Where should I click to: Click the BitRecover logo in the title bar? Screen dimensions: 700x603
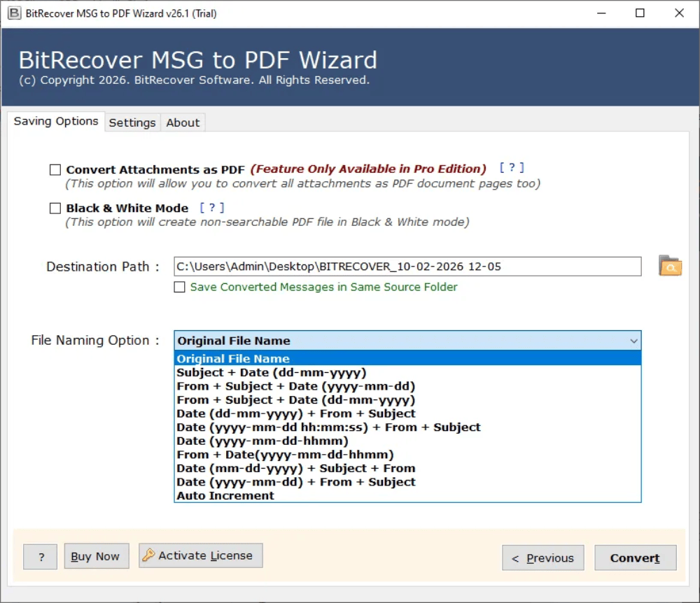pyautogui.click(x=15, y=13)
